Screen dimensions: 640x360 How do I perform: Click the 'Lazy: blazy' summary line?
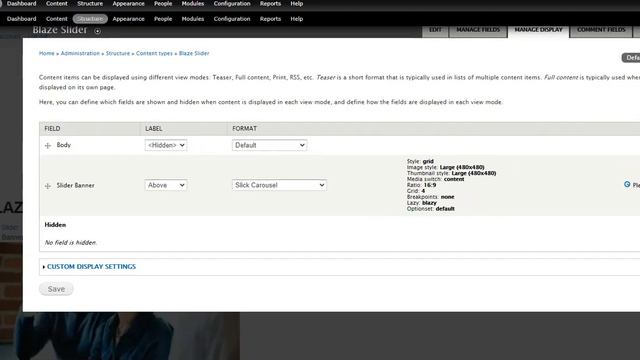point(422,203)
